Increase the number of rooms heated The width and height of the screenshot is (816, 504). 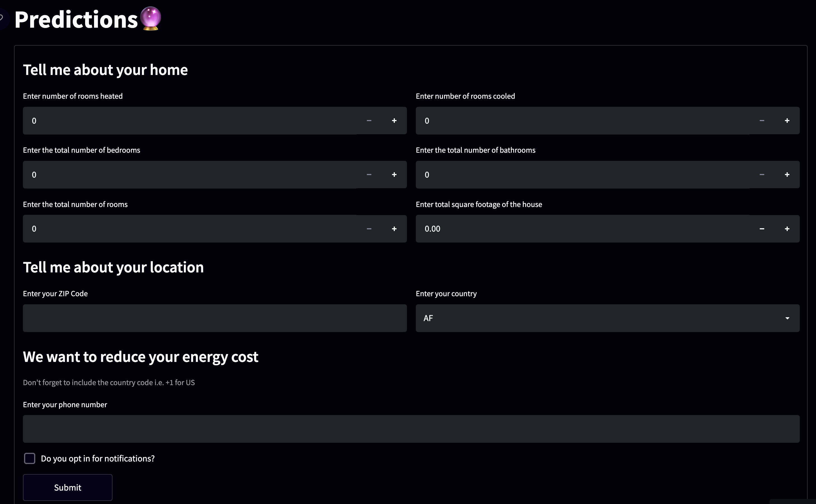(394, 121)
